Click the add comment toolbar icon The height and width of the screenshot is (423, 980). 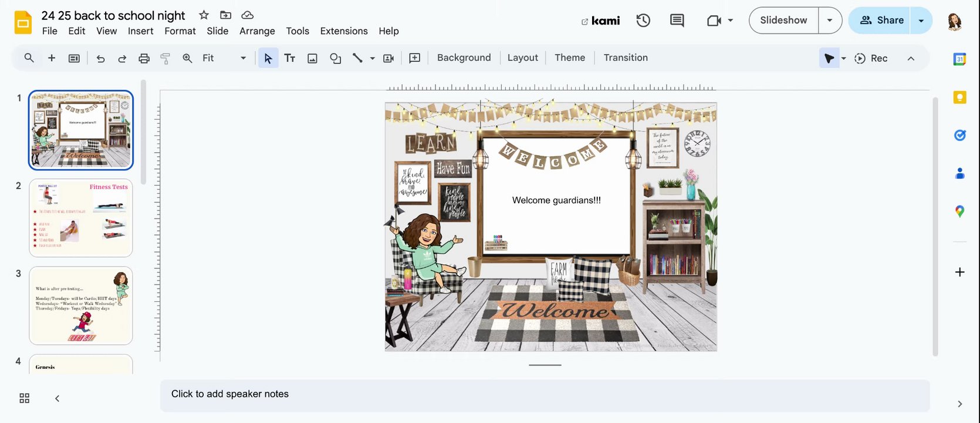(414, 58)
